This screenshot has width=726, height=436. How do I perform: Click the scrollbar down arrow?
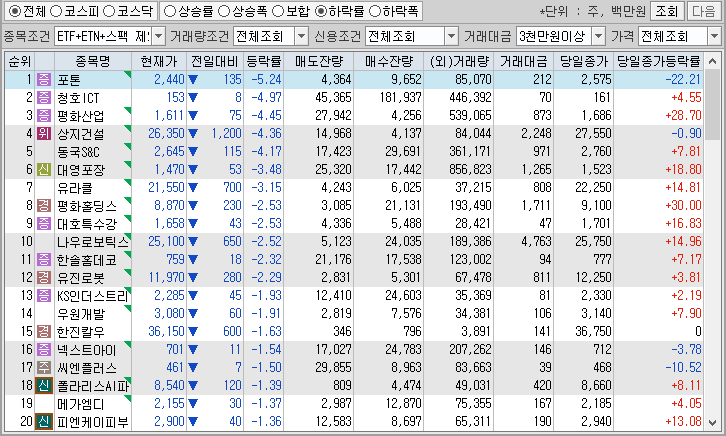[x=712, y=422]
